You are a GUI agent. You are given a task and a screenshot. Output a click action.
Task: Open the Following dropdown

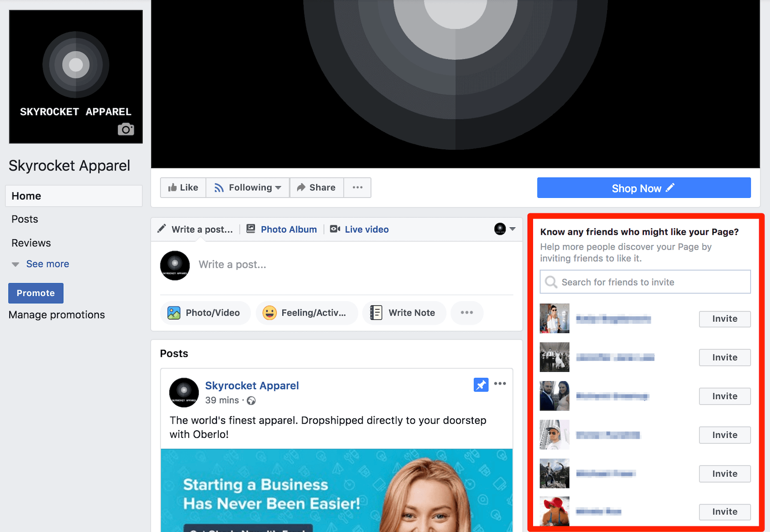coord(247,187)
